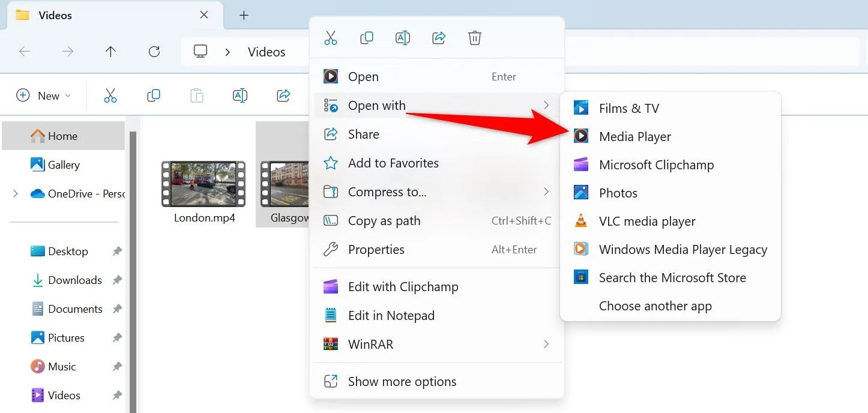This screenshot has height=413, width=868.
Task: Select Choose another app
Action: 670,306
